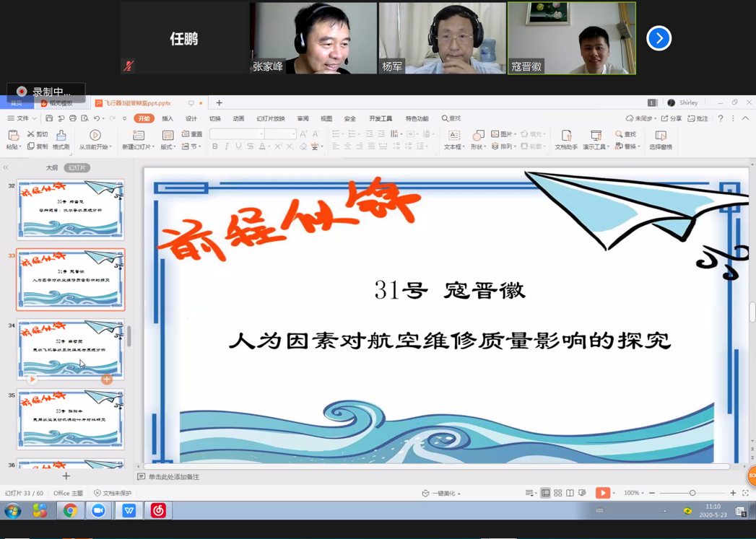The height and width of the screenshot is (539, 756).
Task: Insert a Text Box (文本框)
Action: pyautogui.click(x=454, y=140)
